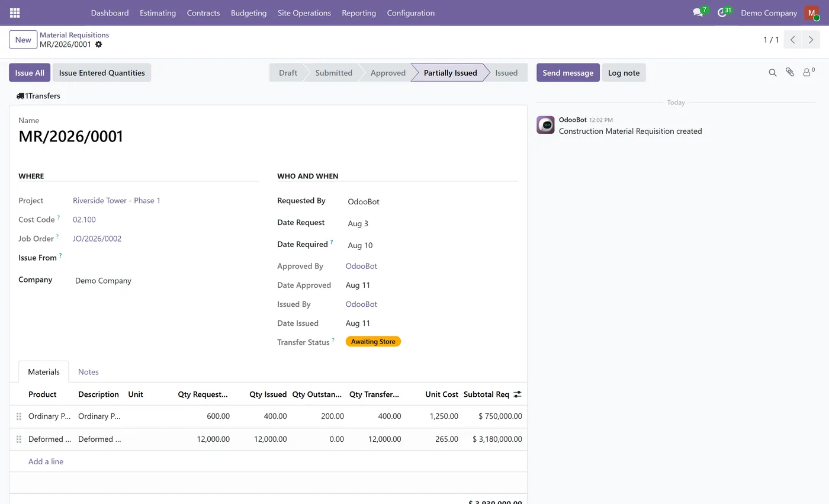
Task: Open the chatter search magnifier icon
Action: tap(772, 72)
